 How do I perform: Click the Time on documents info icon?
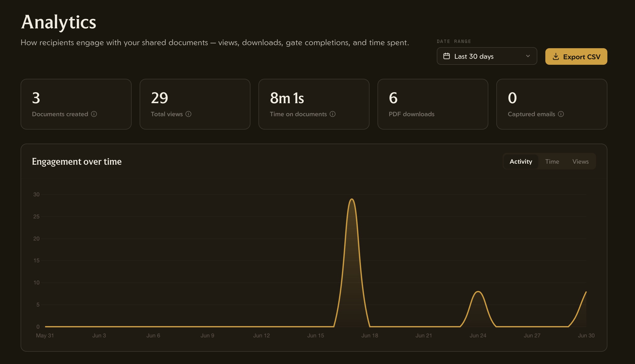pos(333,114)
